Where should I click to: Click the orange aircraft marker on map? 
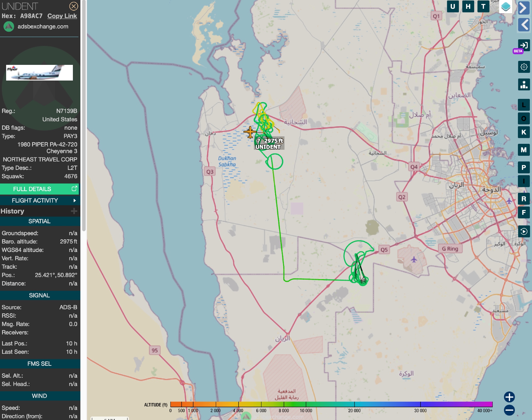pos(250,132)
